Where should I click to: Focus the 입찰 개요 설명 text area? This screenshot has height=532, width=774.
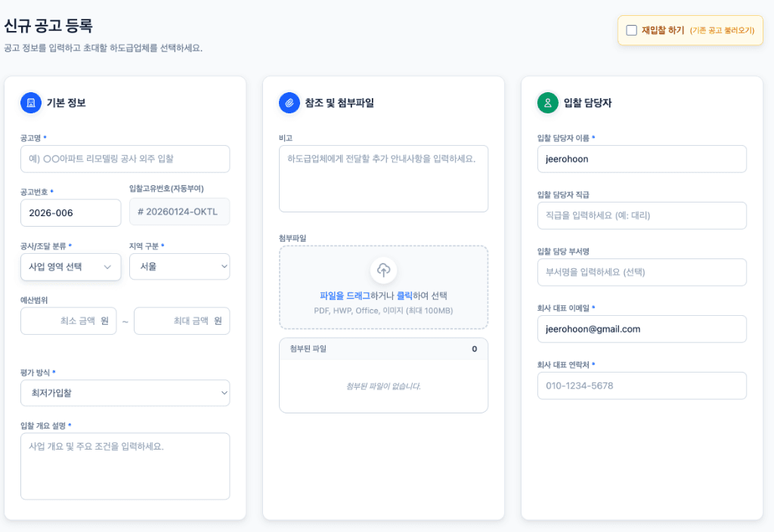click(125, 466)
